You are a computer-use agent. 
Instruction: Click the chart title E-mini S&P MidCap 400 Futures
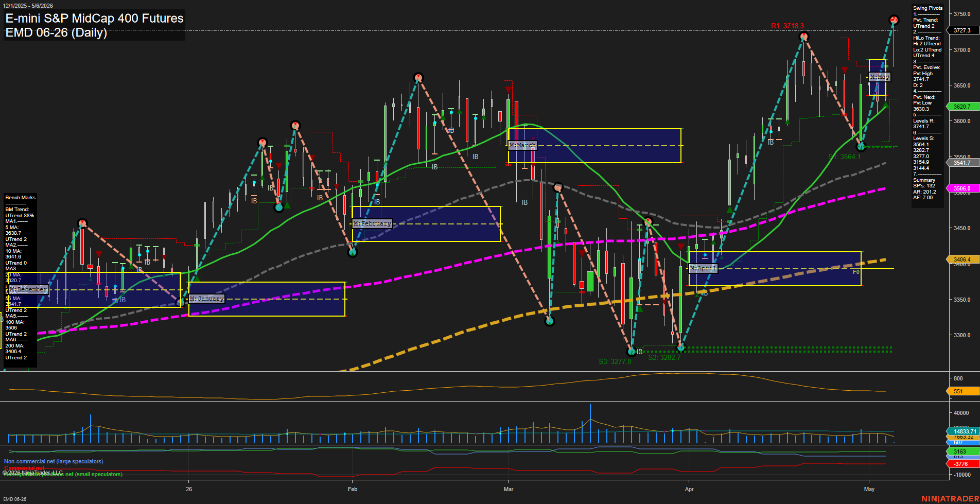coord(94,18)
